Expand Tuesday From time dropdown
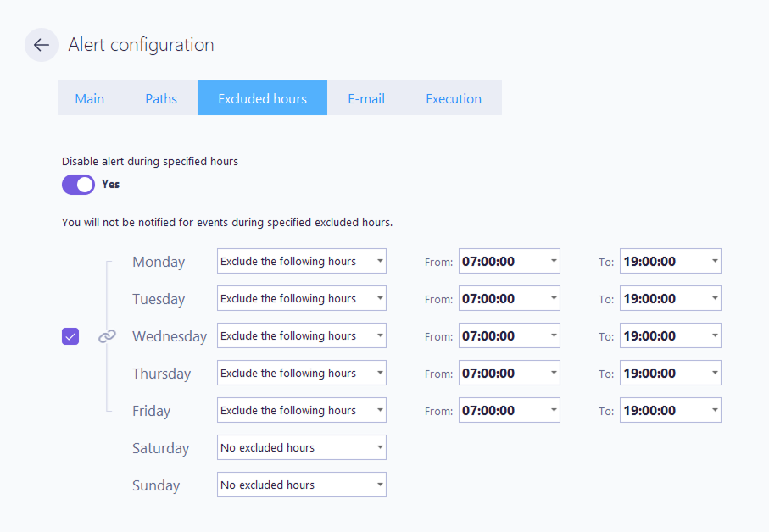The height and width of the screenshot is (532, 769). coord(509,298)
